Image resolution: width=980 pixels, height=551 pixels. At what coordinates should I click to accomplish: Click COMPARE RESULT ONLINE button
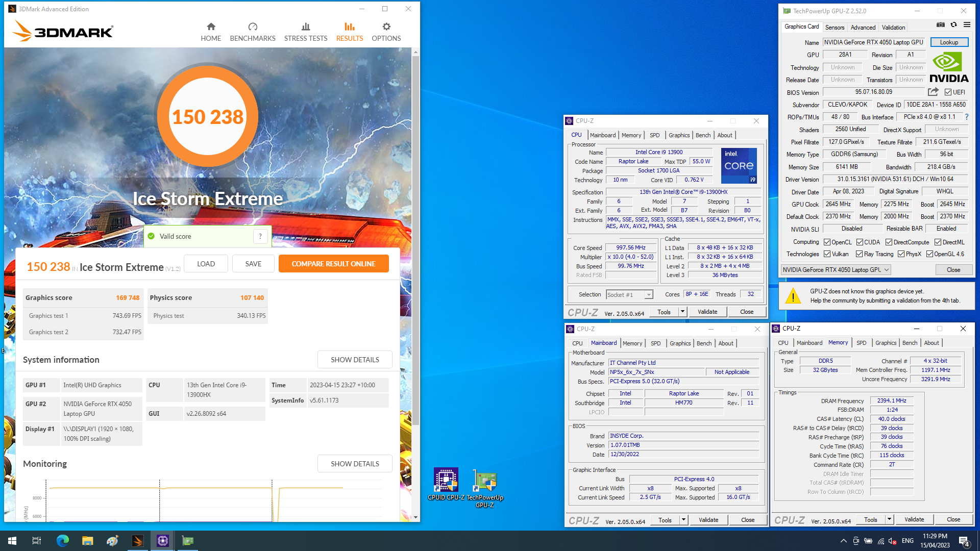[333, 264]
